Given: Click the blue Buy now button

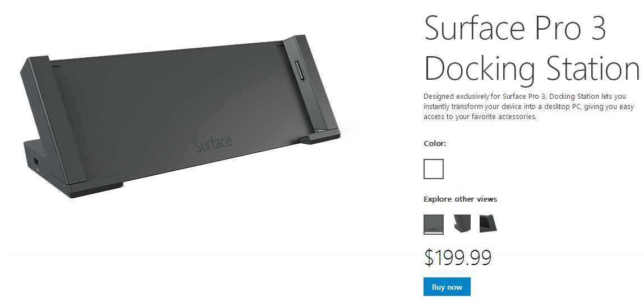Looking at the screenshot, I should coord(447,287).
